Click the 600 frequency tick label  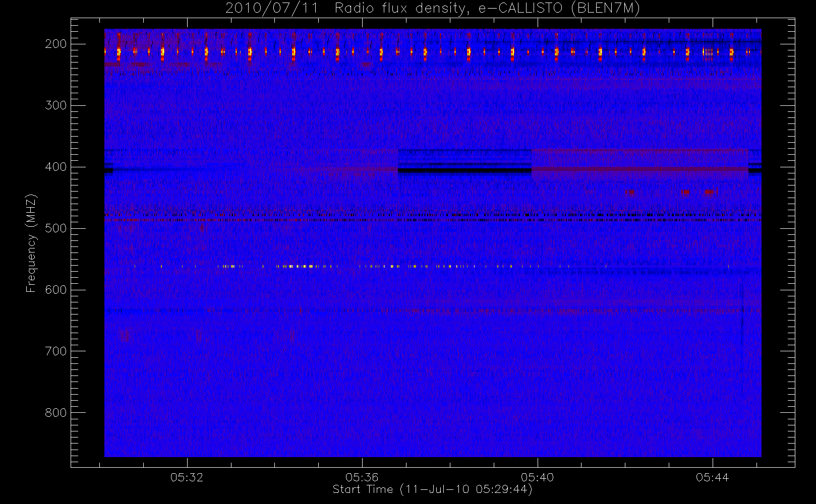pos(56,290)
